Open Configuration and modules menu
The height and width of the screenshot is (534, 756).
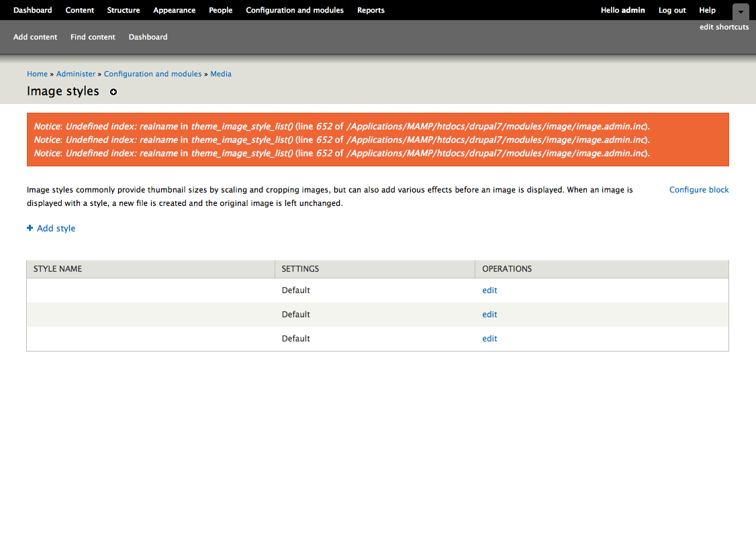[x=295, y=10]
